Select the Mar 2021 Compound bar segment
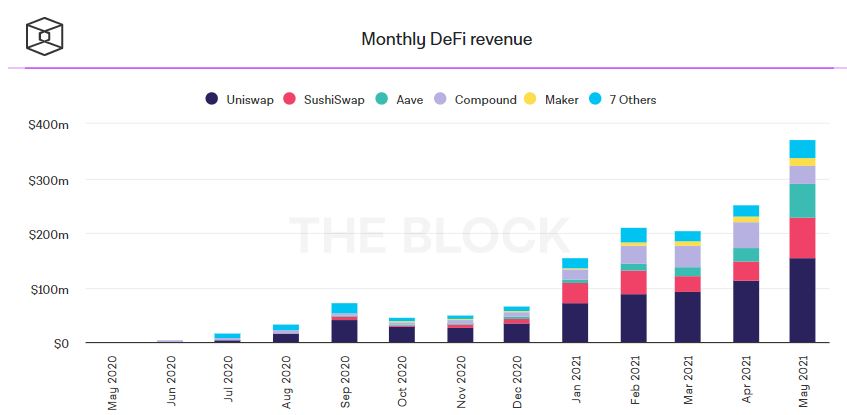 click(688, 257)
